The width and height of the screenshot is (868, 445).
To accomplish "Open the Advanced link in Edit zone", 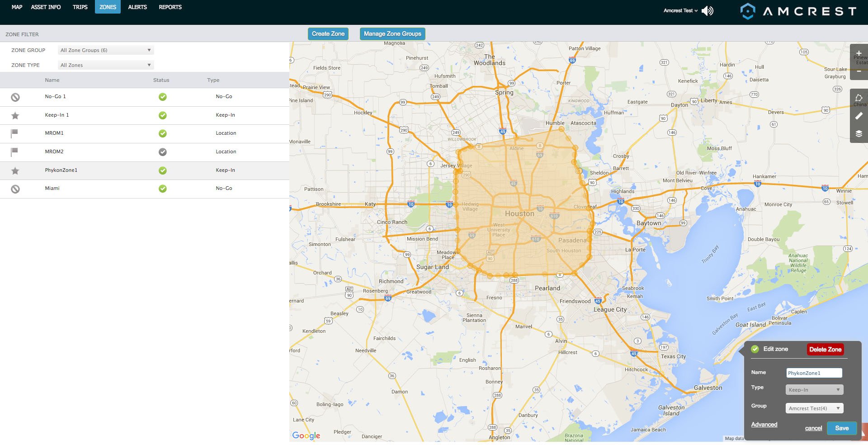I will click(x=764, y=425).
